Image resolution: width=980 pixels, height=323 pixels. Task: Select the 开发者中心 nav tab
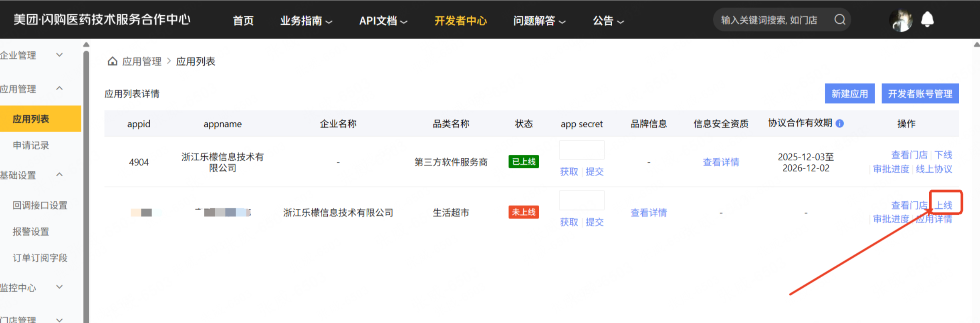(x=460, y=20)
